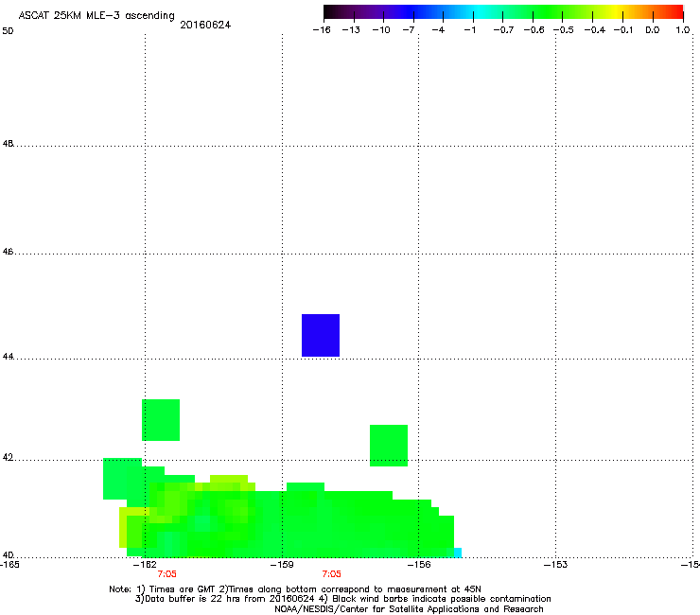Click the title "ASCAT 25KM MLE-3 ascending"
Screen dimensions: 700x615
tap(96, 16)
